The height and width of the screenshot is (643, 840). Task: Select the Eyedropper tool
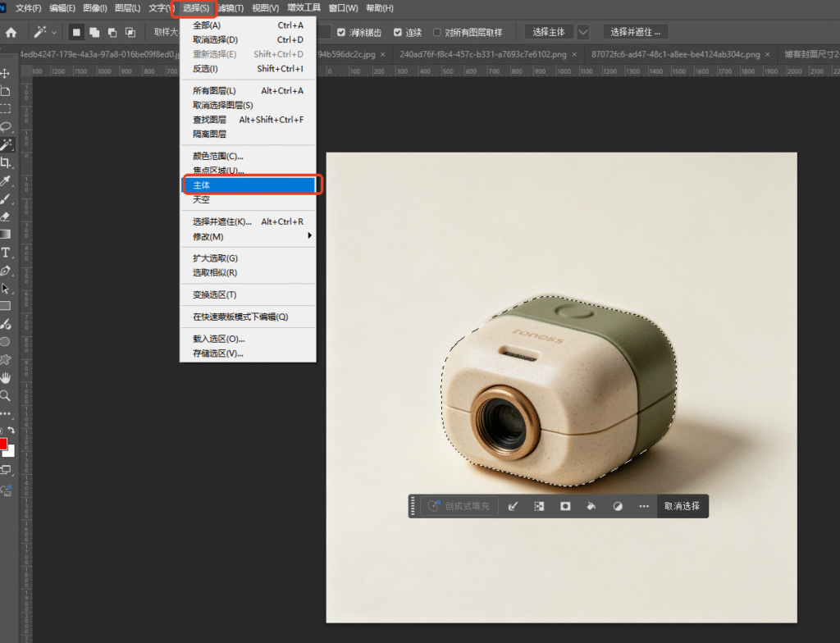point(6,181)
